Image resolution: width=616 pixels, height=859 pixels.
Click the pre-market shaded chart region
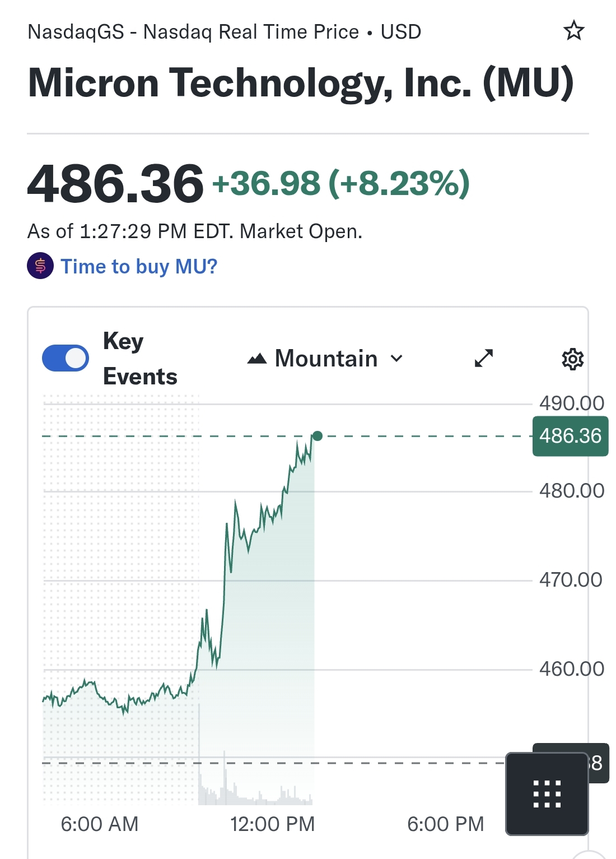pos(120,560)
